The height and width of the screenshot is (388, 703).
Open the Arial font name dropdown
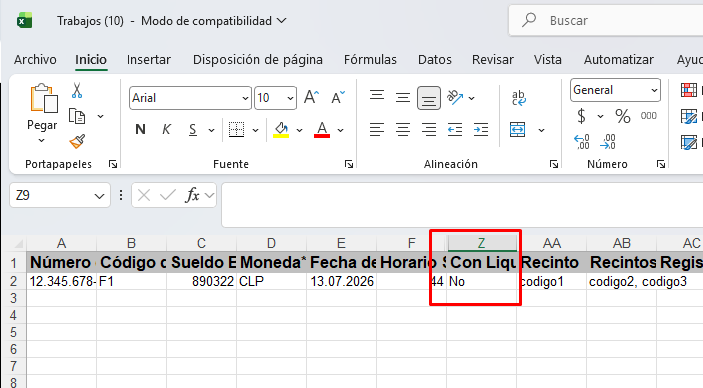click(x=245, y=98)
